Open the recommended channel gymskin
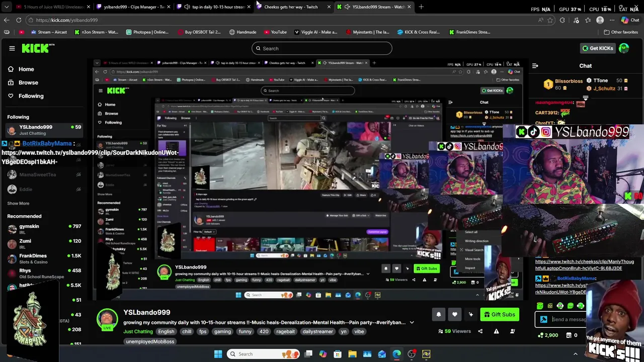 point(44,229)
